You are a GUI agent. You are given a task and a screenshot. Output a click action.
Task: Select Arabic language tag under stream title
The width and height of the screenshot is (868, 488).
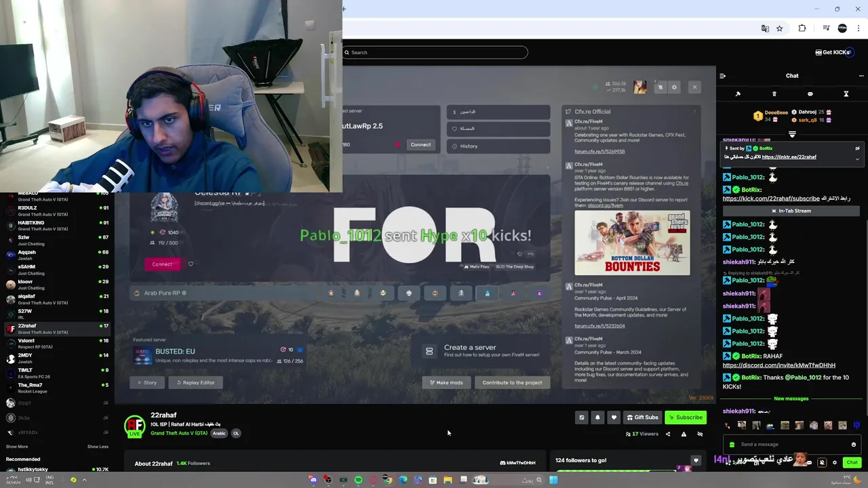219,433
